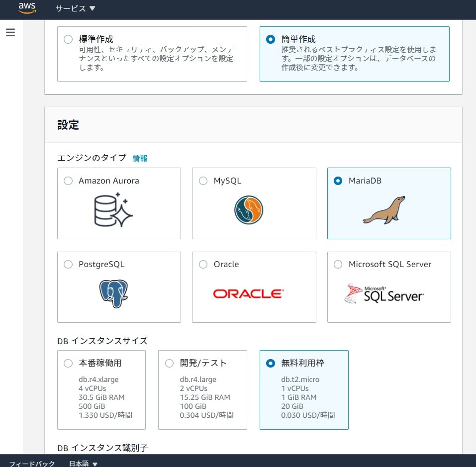Click the DB インスタンス識別子 label
Screen dimensions: 476x467
point(102,448)
